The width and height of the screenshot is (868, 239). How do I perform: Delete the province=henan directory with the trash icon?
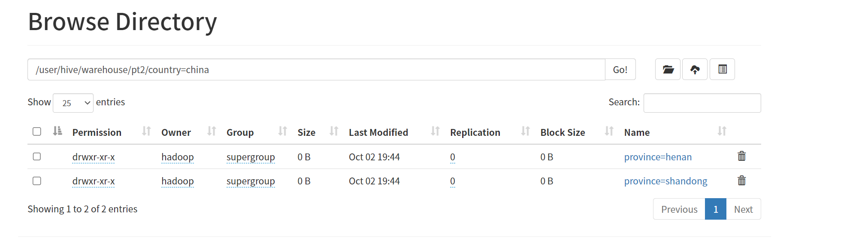tap(741, 156)
